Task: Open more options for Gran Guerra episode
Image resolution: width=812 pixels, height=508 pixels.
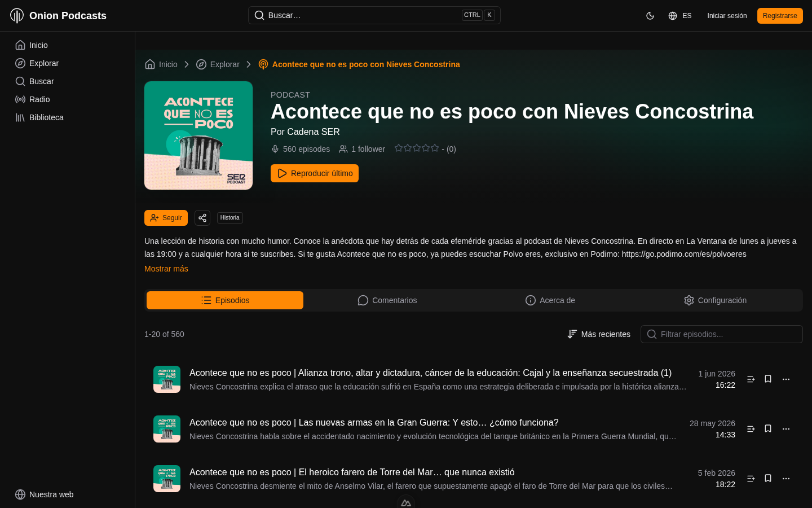Action: [786, 429]
